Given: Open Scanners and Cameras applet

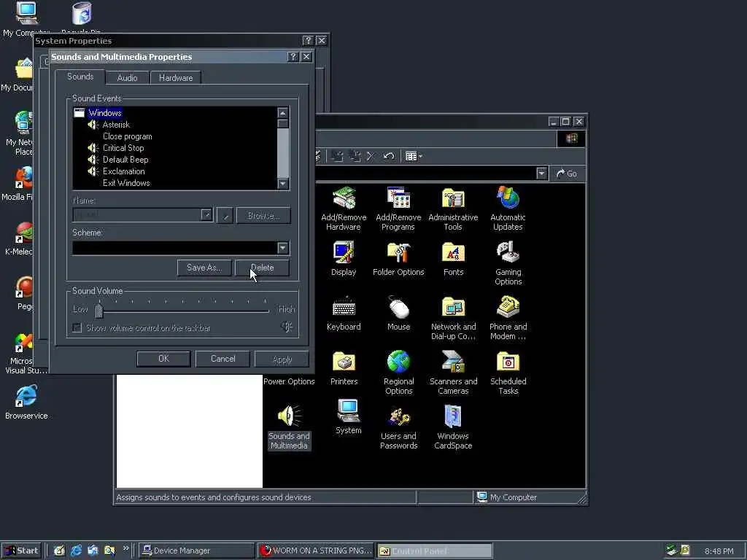Looking at the screenshot, I should (x=453, y=373).
